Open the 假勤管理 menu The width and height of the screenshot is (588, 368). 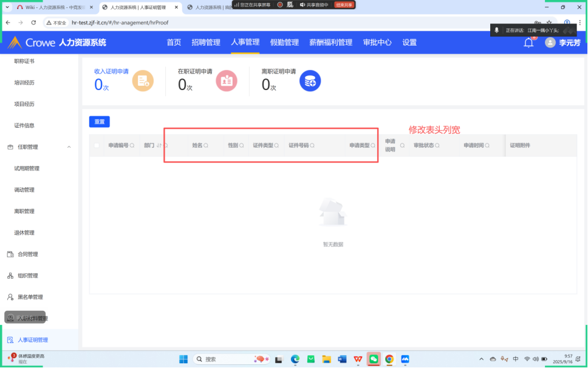click(284, 43)
